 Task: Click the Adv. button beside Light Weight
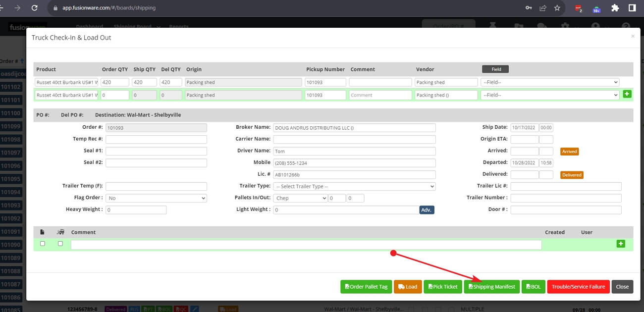click(x=427, y=210)
